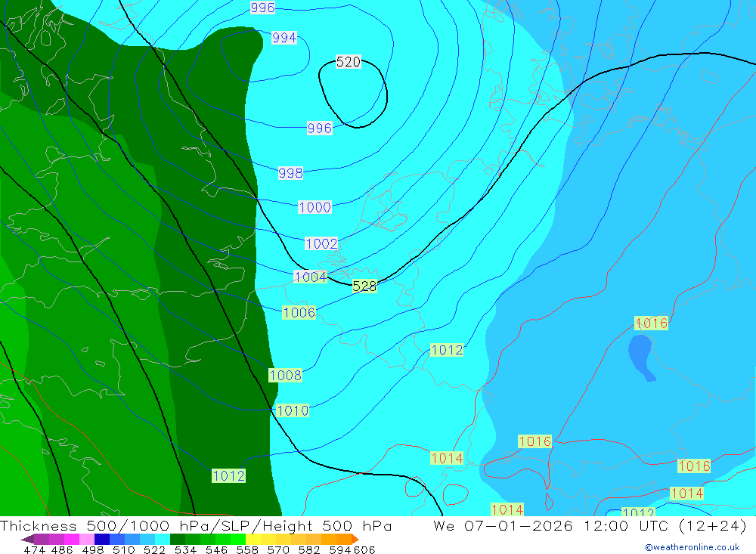756x554 pixels.
Task: Select the magenta swatch in the thickness legend
Action: click(x=71, y=539)
